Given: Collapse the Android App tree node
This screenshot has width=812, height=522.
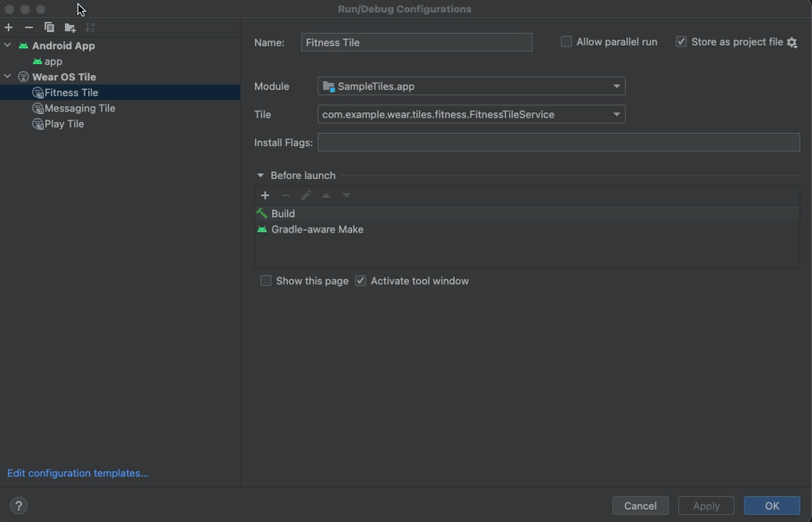Looking at the screenshot, I should 7,45.
